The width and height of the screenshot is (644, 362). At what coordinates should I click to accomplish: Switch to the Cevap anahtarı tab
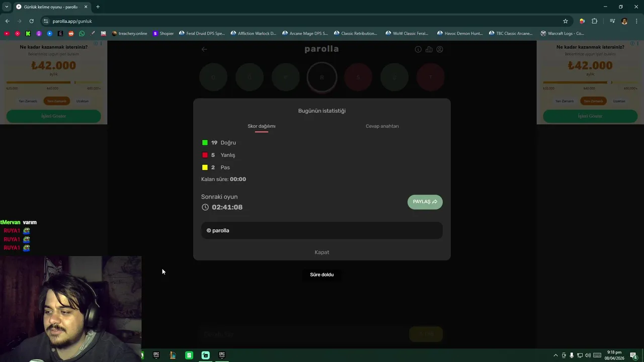click(x=382, y=126)
